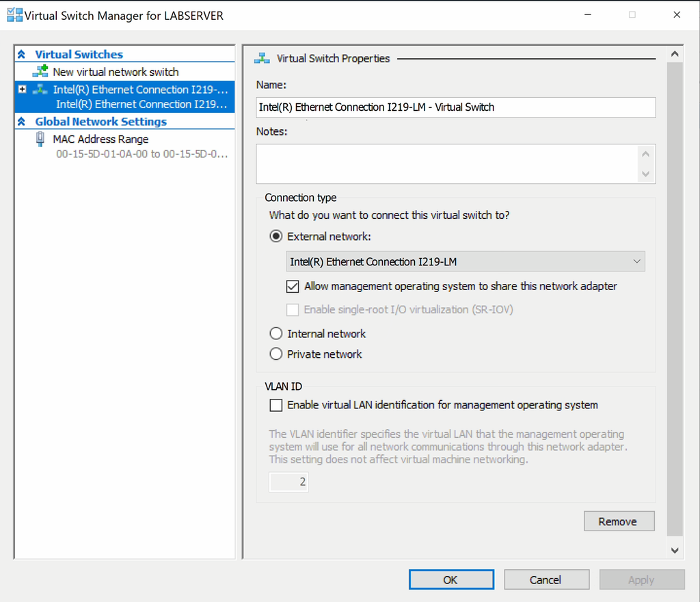Click the Intel Ethernet virtual switch icon

point(40,90)
